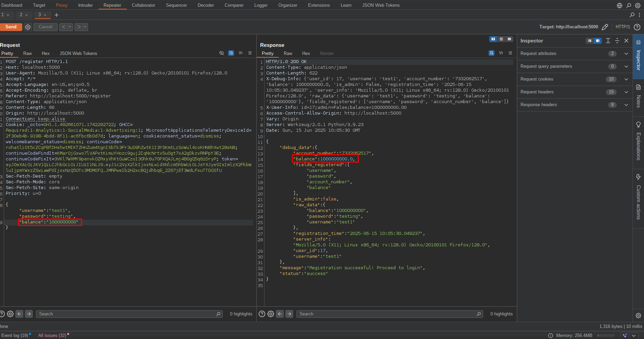Viewport: 644px width, 339px height.
Task: Expand the Response headers section
Action: pyautogui.click(x=626, y=105)
